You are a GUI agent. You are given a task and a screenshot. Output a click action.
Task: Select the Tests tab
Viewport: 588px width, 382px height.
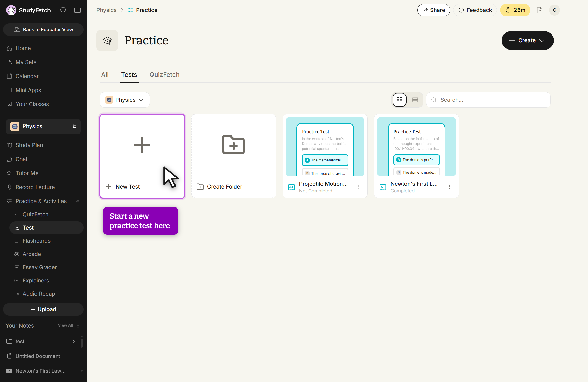point(129,75)
